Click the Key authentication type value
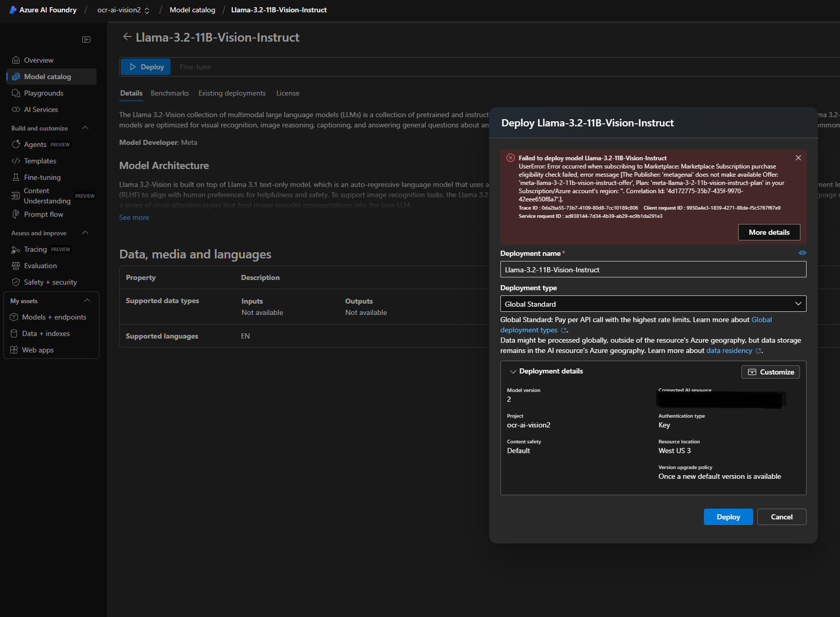840x617 pixels. [664, 425]
